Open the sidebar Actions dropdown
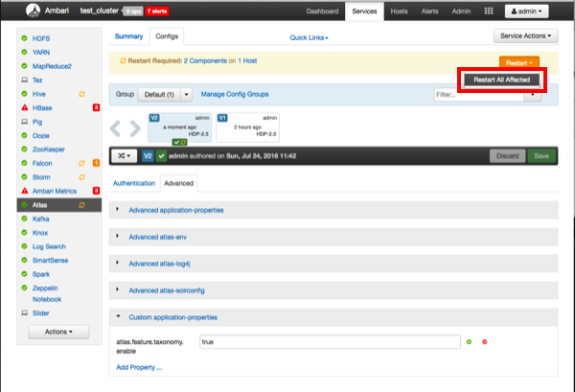 point(58,332)
